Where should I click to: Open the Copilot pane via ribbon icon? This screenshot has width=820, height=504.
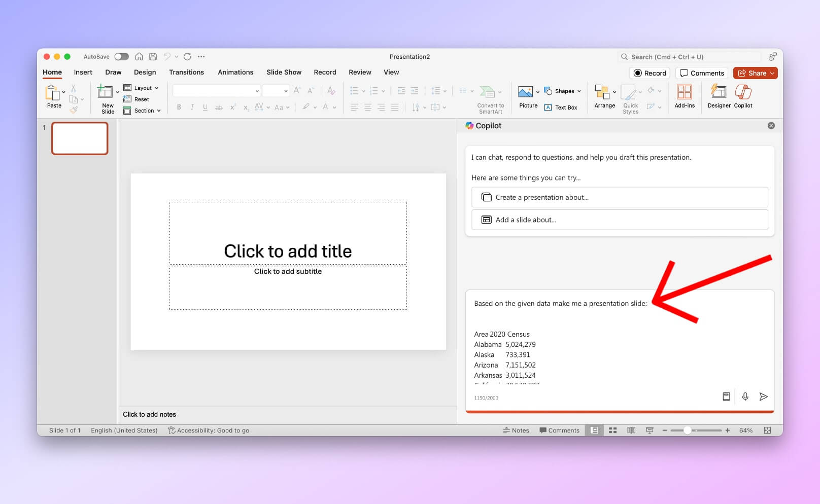743,96
